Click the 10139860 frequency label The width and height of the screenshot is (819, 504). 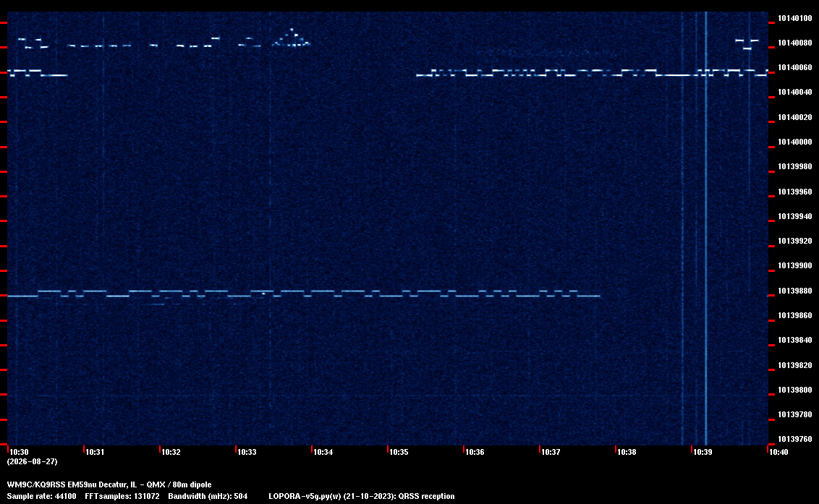[795, 315]
